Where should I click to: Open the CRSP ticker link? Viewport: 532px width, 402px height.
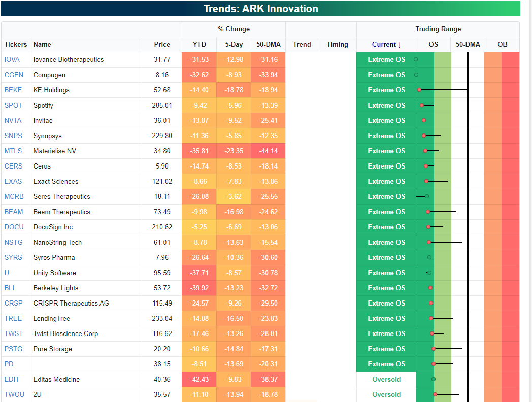(x=13, y=304)
